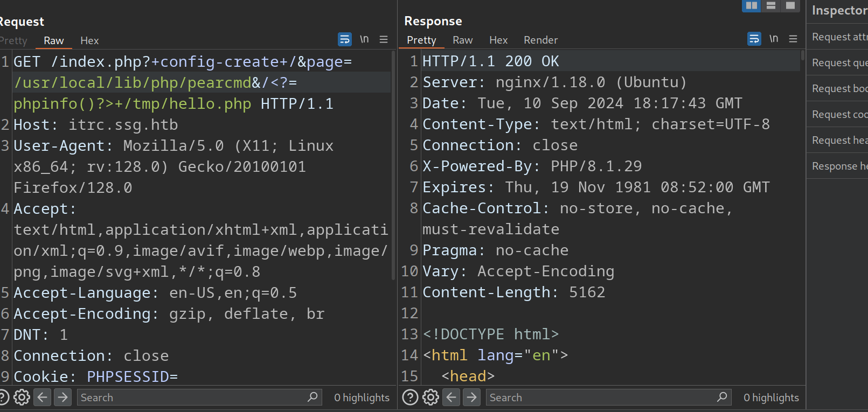The image size is (868, 412).
Task: Switch Request view to Pretty tab
Action: (13, 40)
